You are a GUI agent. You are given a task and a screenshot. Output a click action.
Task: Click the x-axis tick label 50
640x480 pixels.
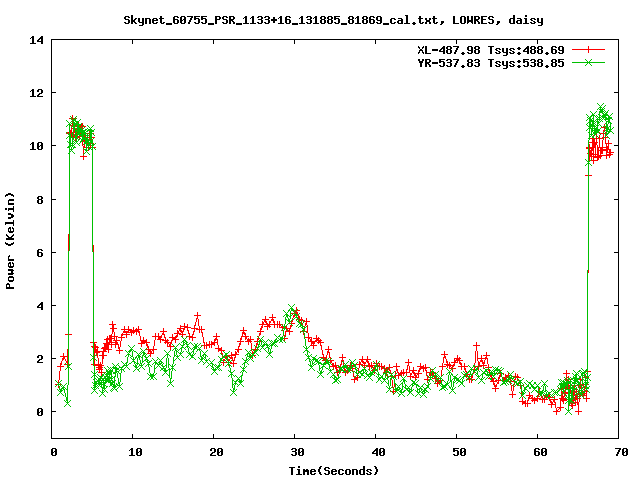[x=459, y=452]
